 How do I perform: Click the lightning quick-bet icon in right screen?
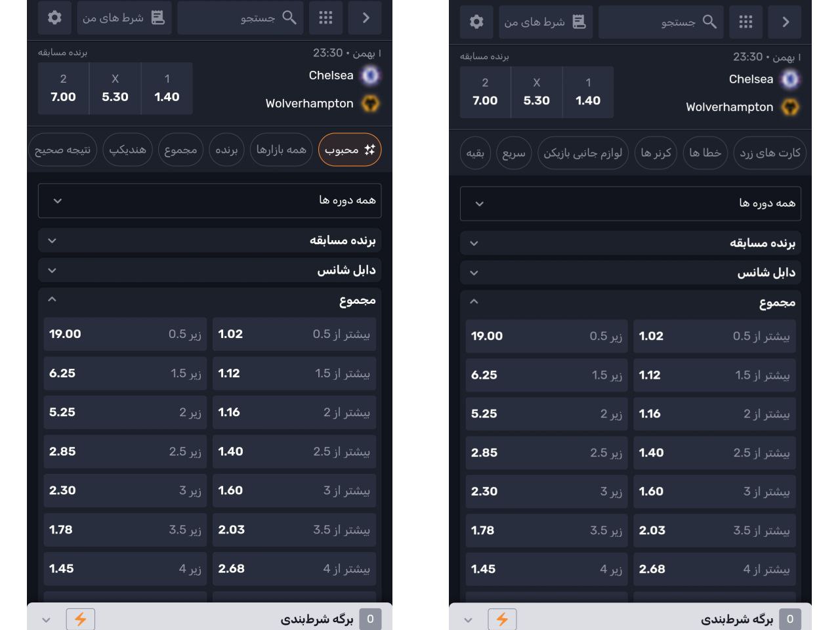502,619
